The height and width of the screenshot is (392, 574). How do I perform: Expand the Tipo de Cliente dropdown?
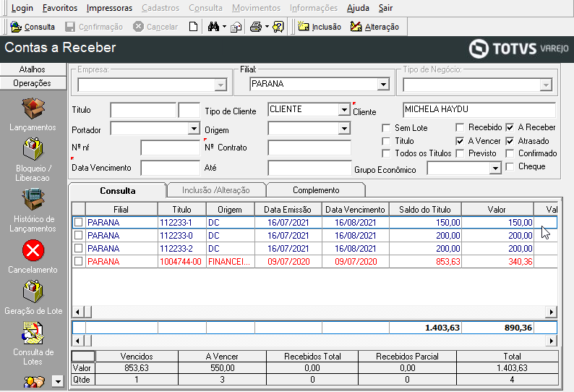pos(343,109)
